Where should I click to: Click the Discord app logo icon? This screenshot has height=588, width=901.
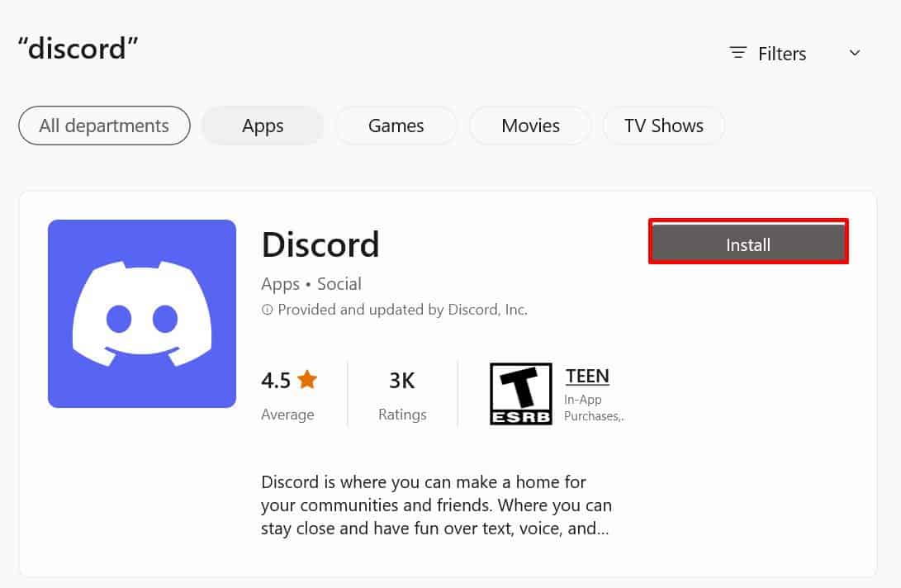pos(142,314)
